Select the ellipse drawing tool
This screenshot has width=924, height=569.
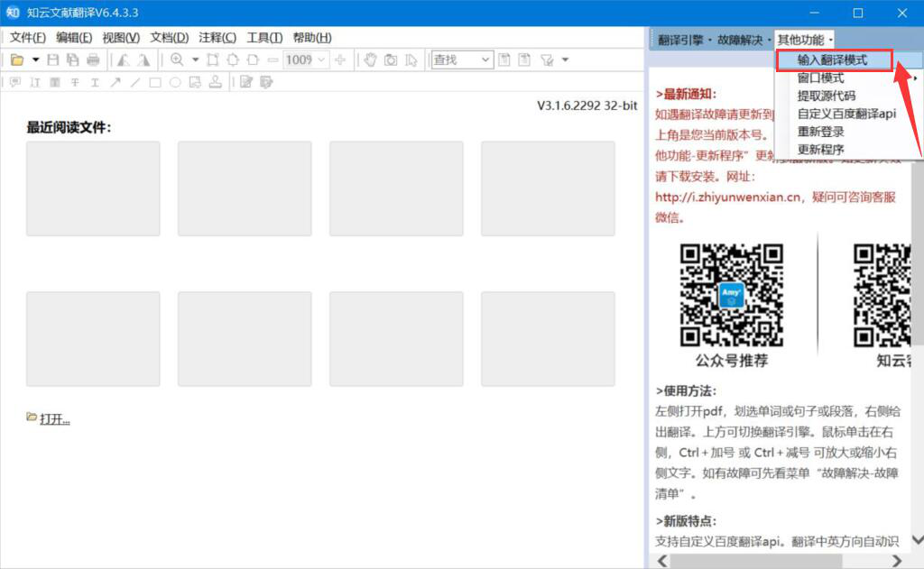point(175,82)
